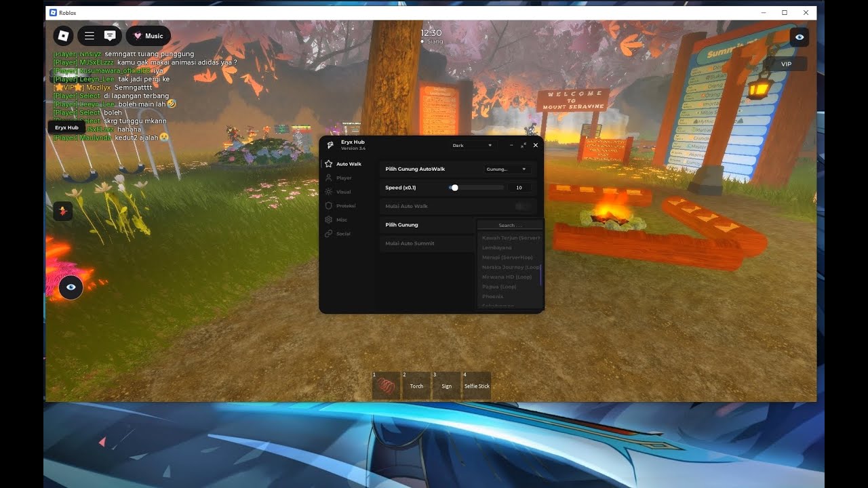This screenshot has width=868, height=488.
Task: Select Nirwana HD (Loop) option
Action: click(507, 277)
